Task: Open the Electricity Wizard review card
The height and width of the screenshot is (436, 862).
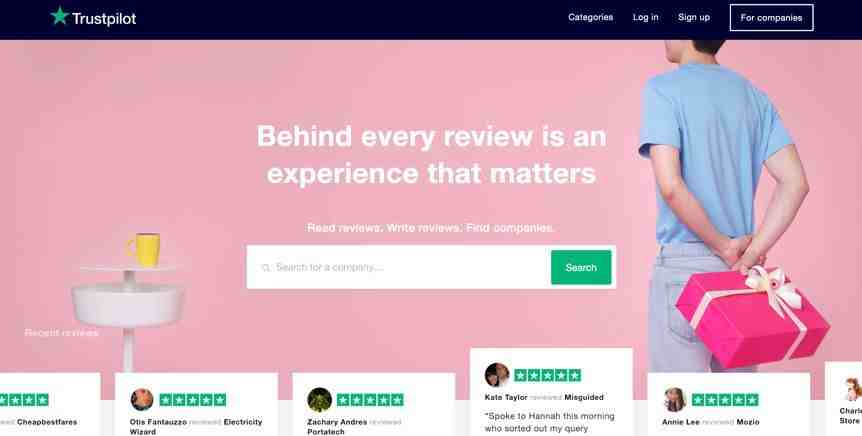Action: pos(196,405)
